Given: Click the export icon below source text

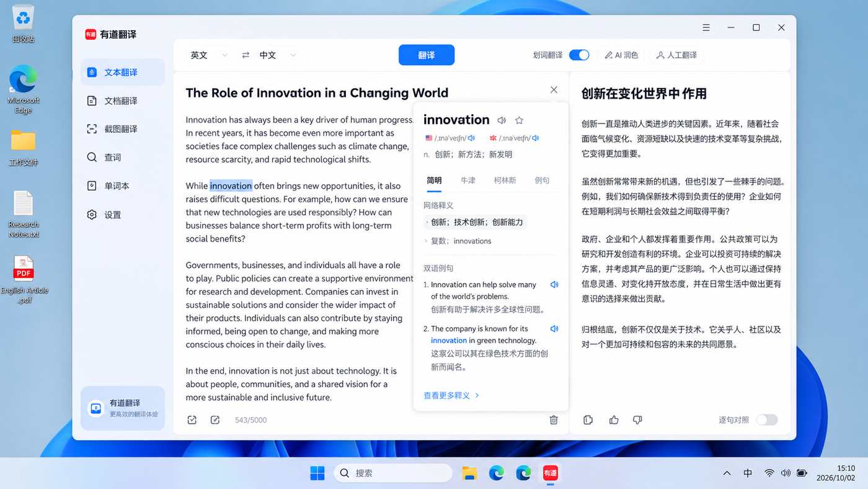Looking at the screenshot, I should [x=192, y=420].
